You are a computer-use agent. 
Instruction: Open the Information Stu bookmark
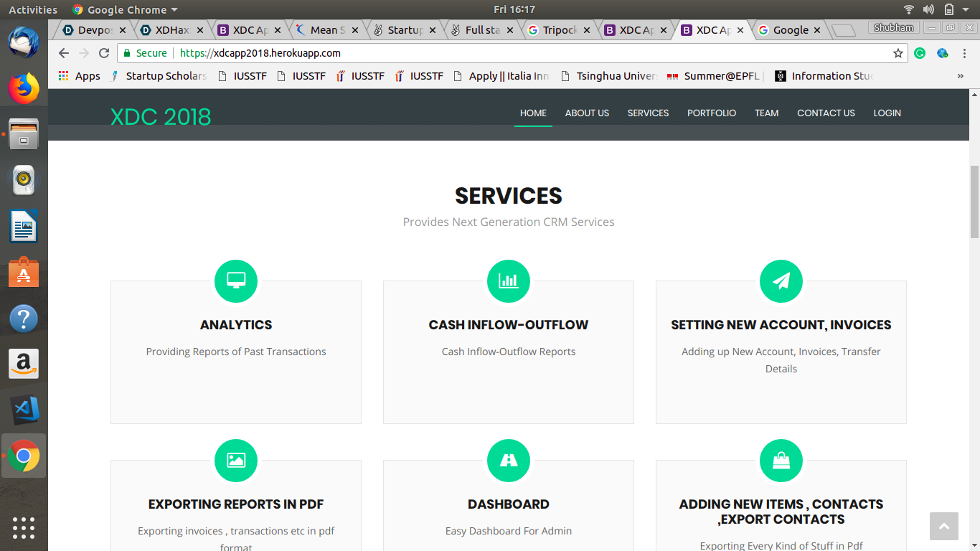point(824,76)
